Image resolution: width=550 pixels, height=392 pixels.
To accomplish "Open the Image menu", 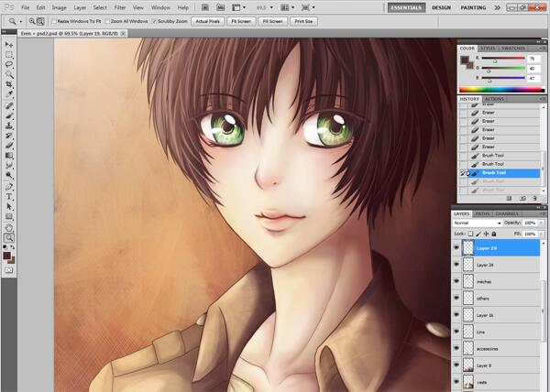I will coord(59,7).
